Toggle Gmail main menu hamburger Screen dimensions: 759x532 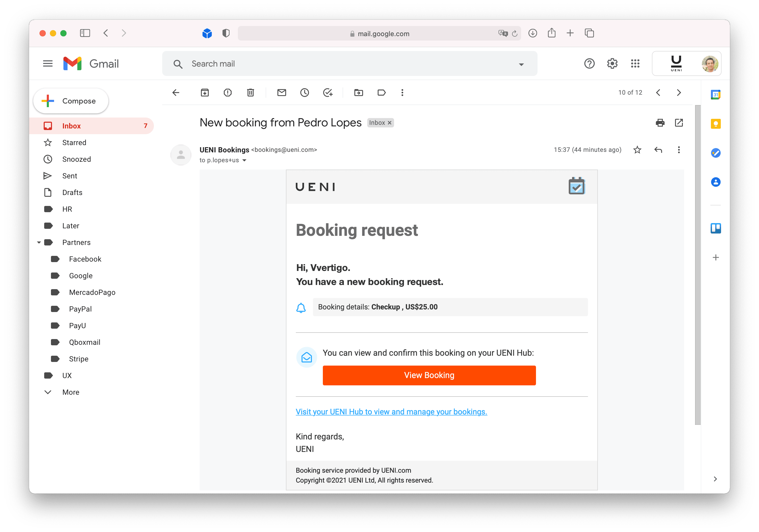(x=48, y=63)
